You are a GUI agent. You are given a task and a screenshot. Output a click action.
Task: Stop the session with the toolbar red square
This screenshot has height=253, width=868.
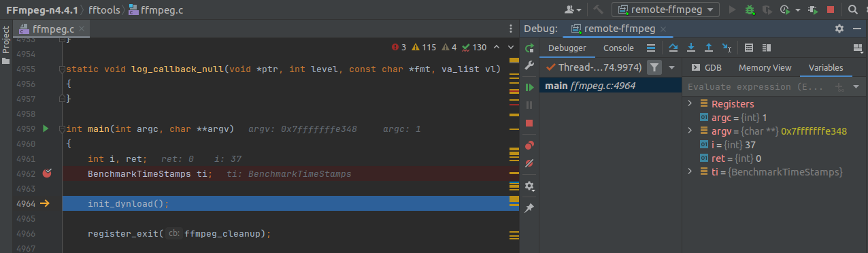click(830, 10)
